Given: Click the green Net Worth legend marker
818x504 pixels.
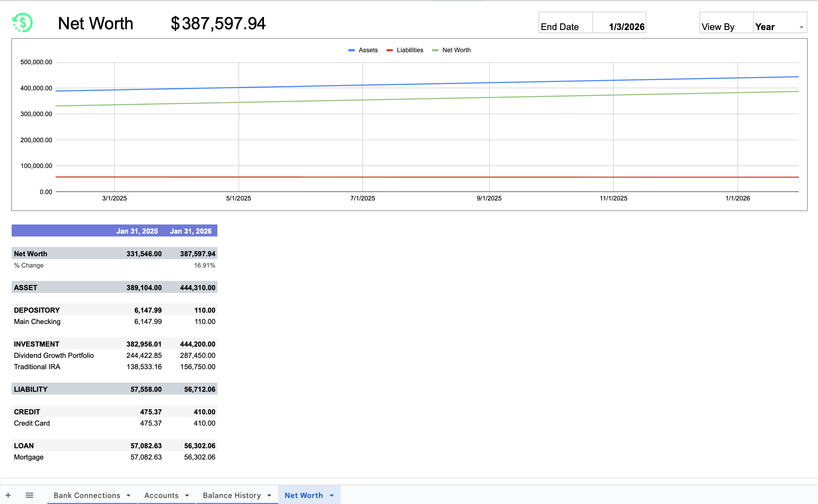Looking at the screenshot, I should (x=435, y=50).
